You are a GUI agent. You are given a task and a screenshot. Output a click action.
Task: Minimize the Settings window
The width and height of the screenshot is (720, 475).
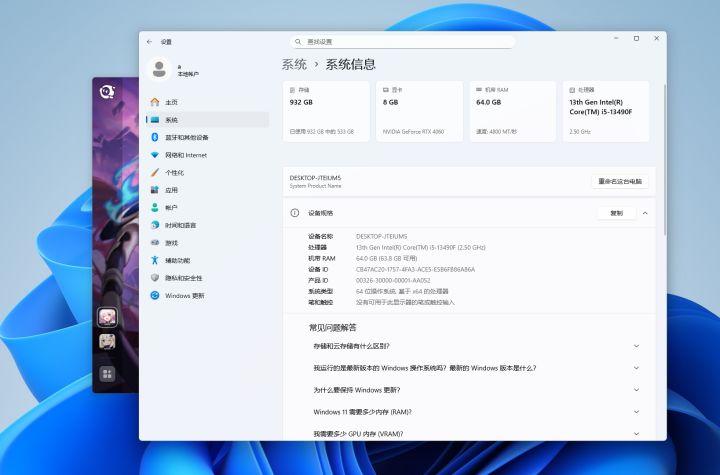pos(616,39)
